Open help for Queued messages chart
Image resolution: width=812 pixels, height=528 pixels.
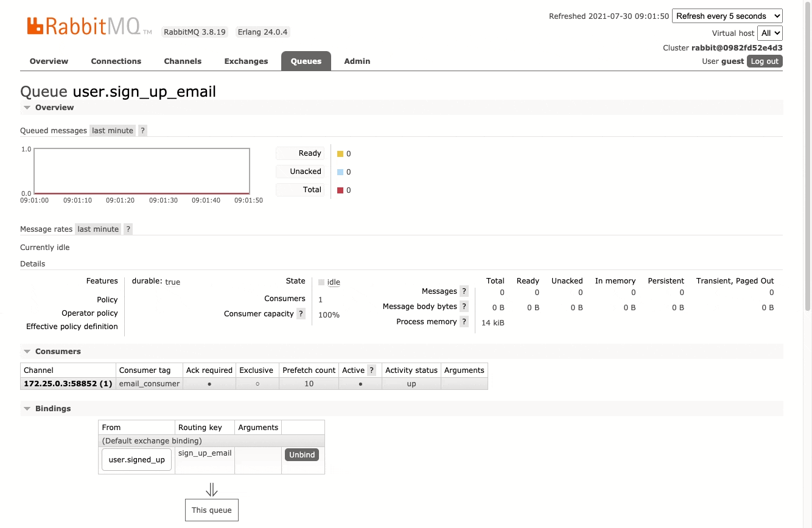(x=142, y=130)
